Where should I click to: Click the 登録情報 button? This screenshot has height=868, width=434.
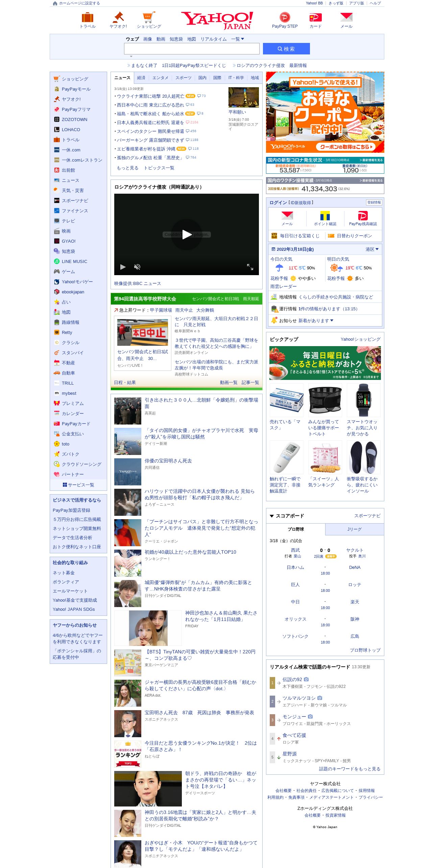pos(374,202)
